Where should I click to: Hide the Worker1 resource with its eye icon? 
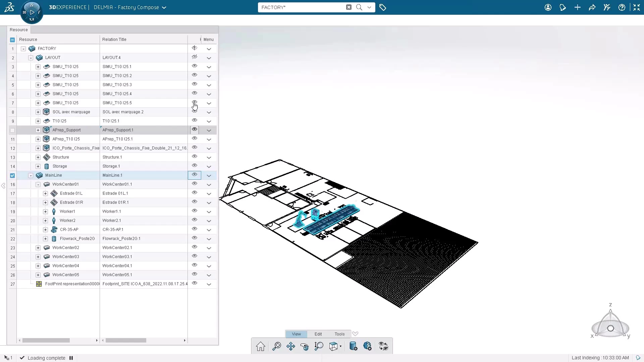point(195,211)
